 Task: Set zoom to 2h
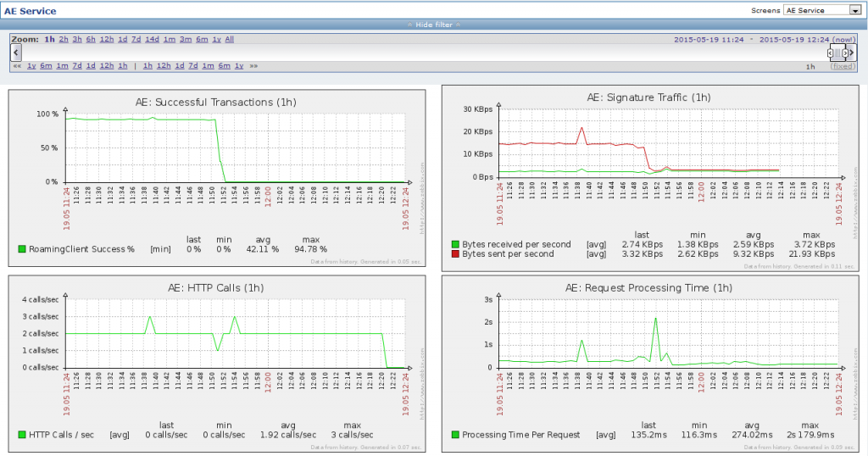64,39
